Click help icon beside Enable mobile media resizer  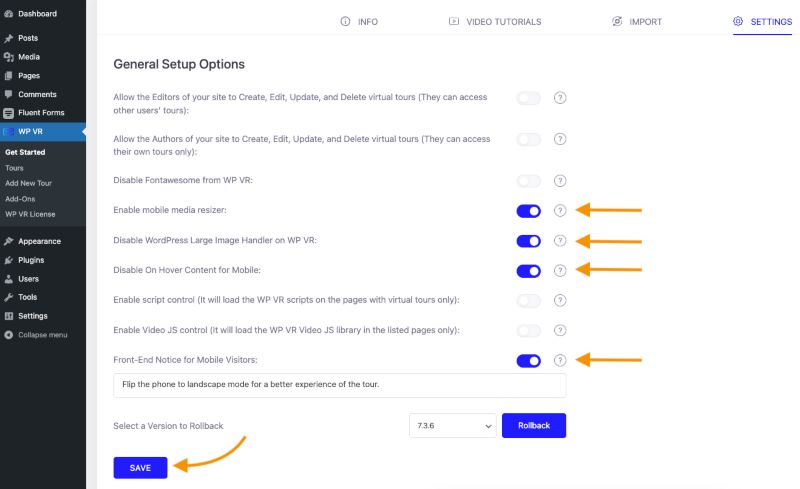point(560,211)
